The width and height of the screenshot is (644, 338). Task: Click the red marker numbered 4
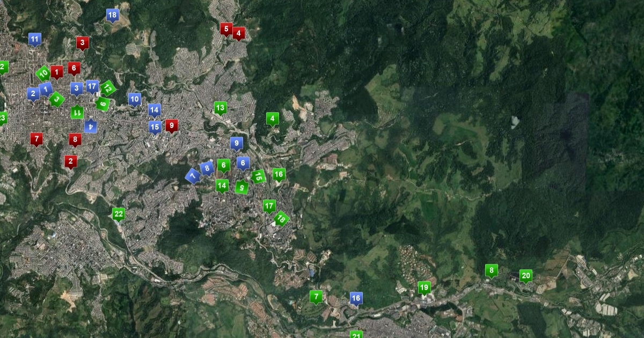tap(239, 33)
